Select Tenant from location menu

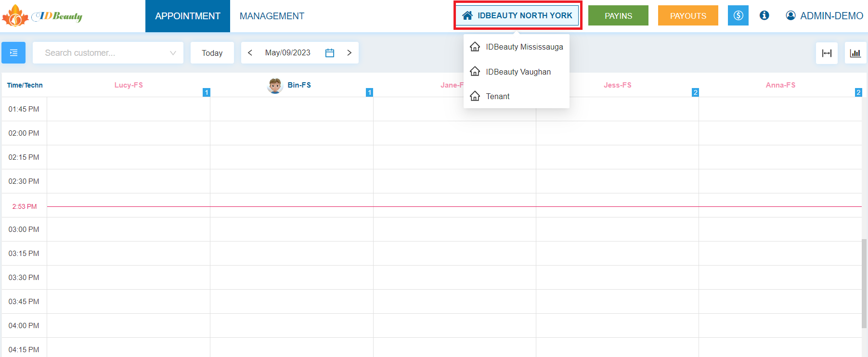click(x=517, y=96)
